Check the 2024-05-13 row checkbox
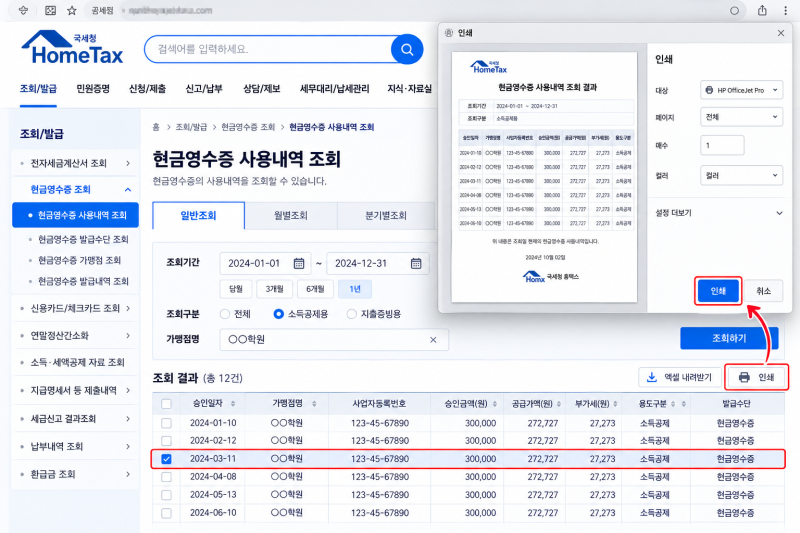 (166, 495)
